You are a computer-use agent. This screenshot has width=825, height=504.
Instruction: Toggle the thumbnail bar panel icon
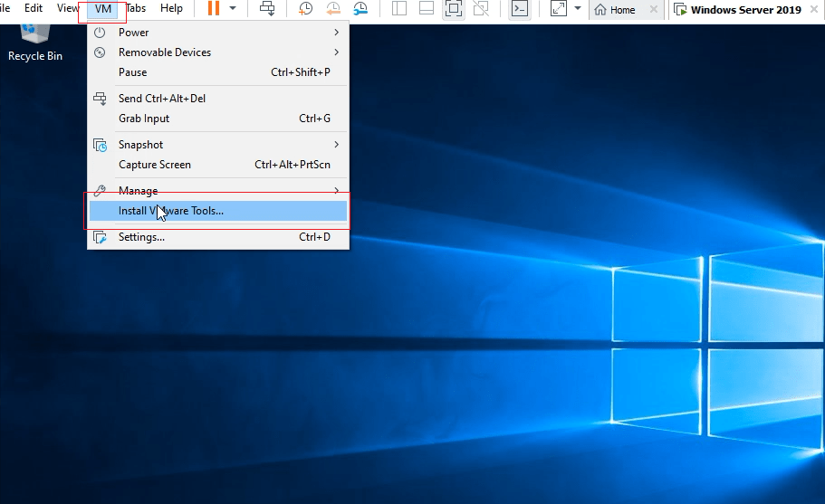click(427, 8)
